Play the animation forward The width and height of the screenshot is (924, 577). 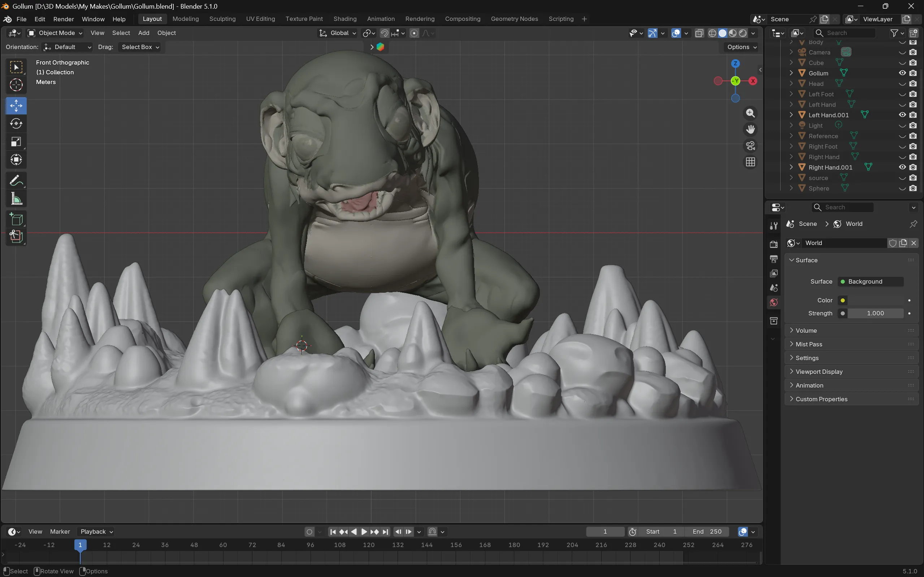364,532
